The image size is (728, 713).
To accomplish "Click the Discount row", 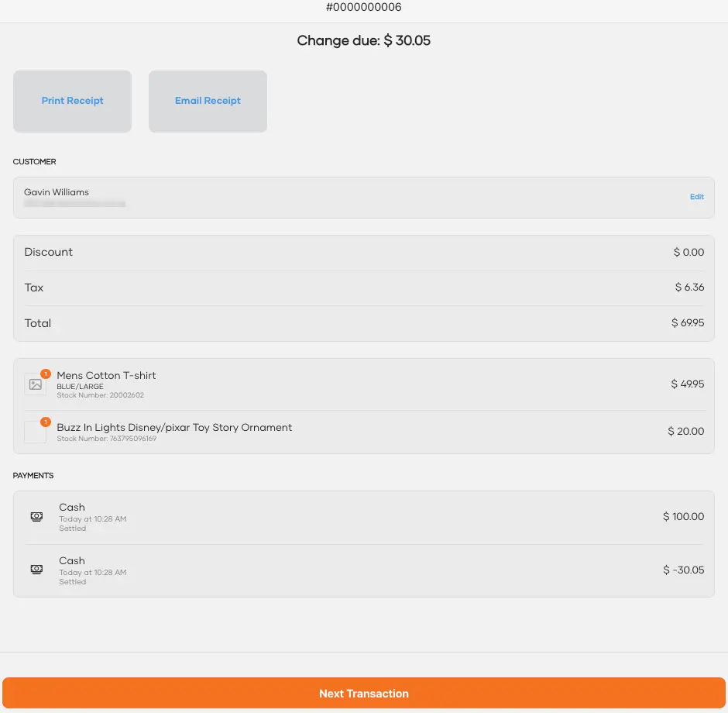I will click(364, 252).
